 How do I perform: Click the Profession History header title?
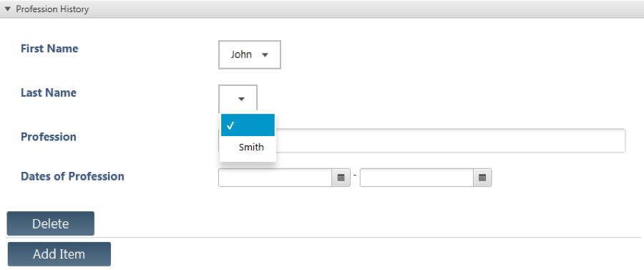coord(52,9)
